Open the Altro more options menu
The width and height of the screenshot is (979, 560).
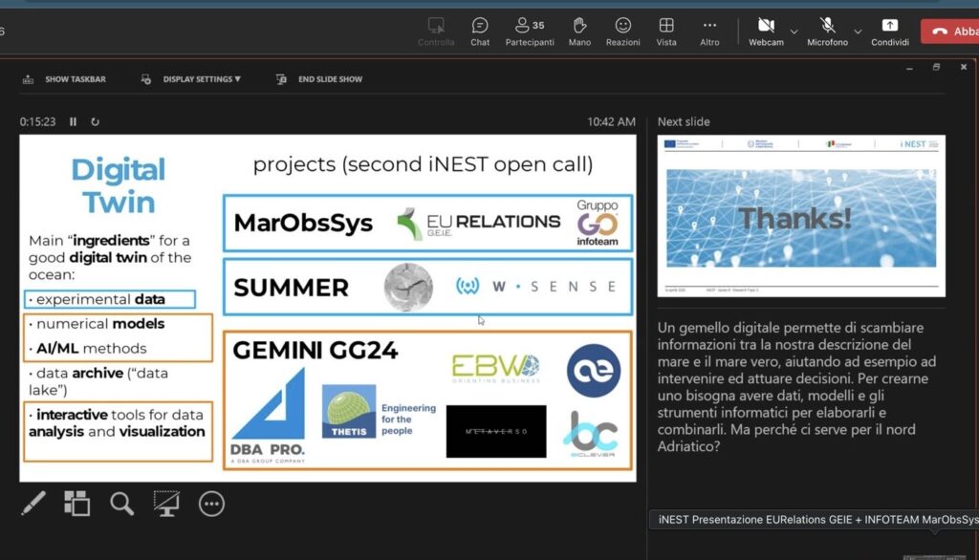tap(709, 32)
